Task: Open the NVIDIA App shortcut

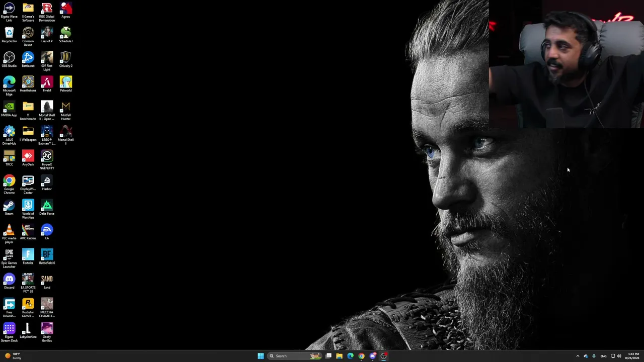Action: [x=9, y=109]
